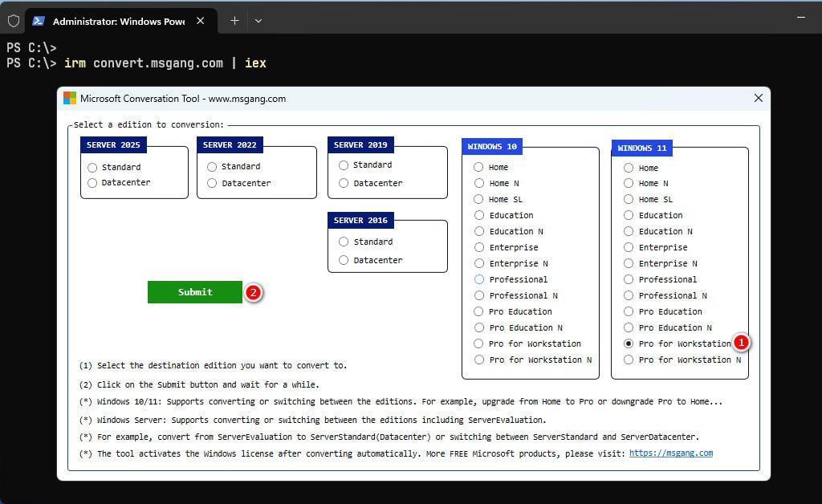
Task: Click the SERVER 2025 group header
Action: point(113,145)
